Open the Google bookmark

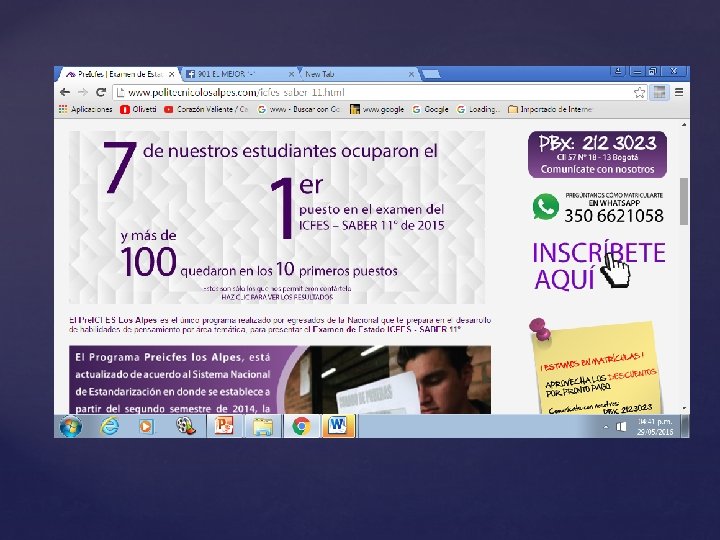(430, 109)
